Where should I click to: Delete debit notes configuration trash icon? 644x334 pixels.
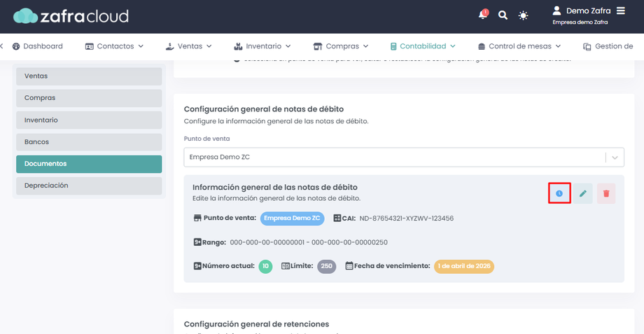606,193
